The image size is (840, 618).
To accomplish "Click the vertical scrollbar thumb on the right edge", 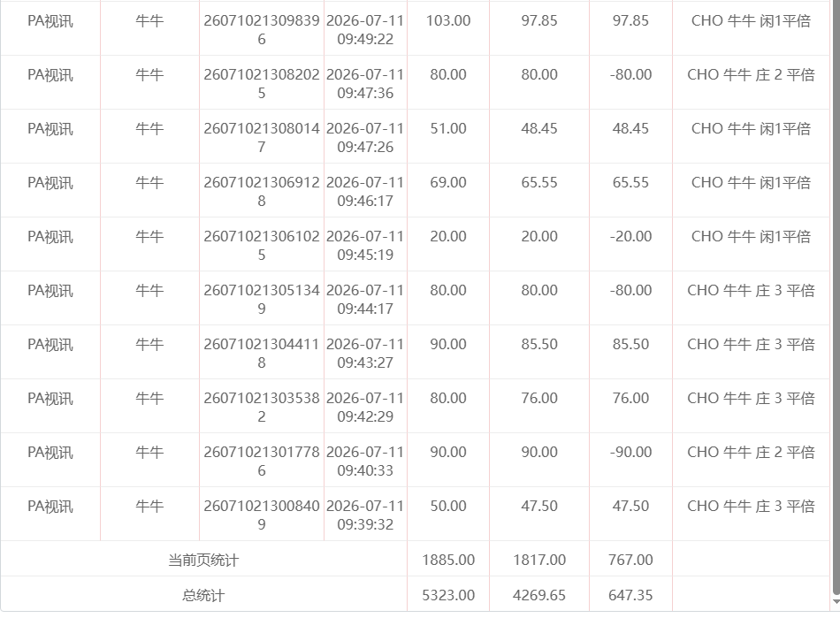I will 836,297.
